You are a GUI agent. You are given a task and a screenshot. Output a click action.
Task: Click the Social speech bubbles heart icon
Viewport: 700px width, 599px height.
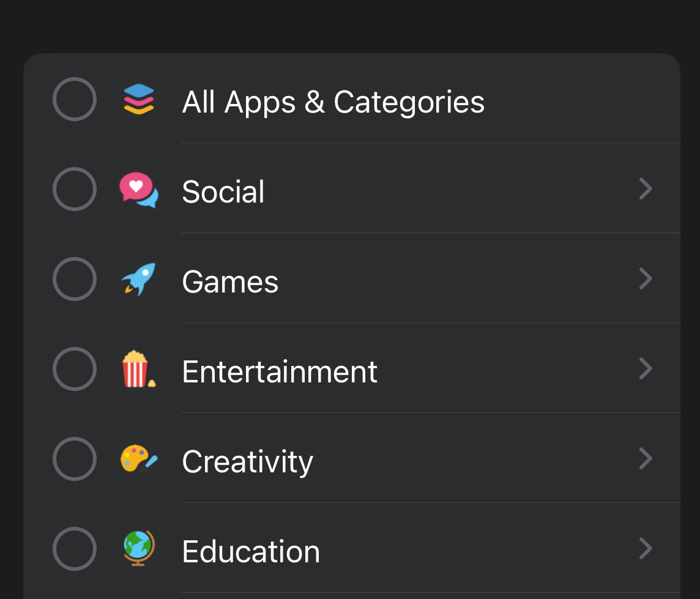point(139,190)
